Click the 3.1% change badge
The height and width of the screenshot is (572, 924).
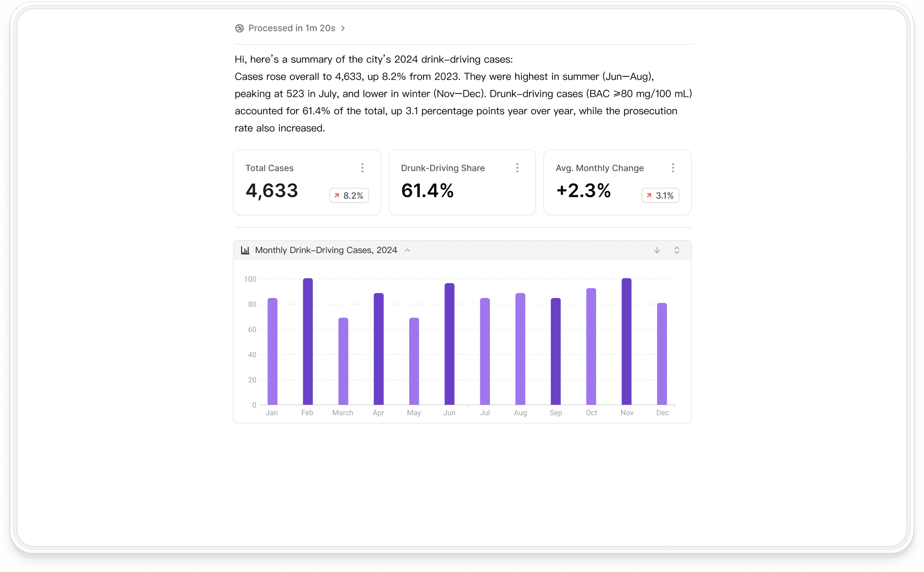[x=660, y=195]
